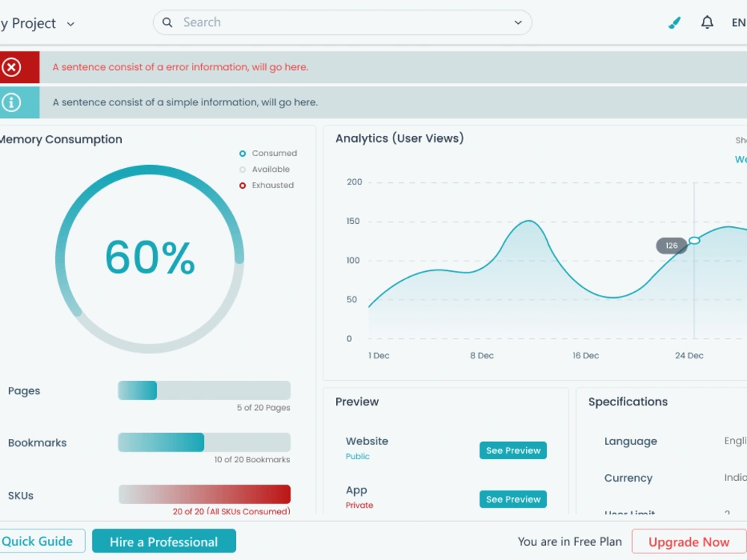
Task: Click the teal info alert icon
Action: (11, 102)
